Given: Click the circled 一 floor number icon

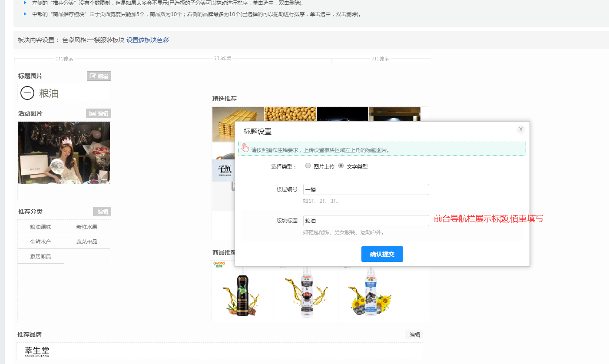Looking at the screenshot, I should [27, 93].
